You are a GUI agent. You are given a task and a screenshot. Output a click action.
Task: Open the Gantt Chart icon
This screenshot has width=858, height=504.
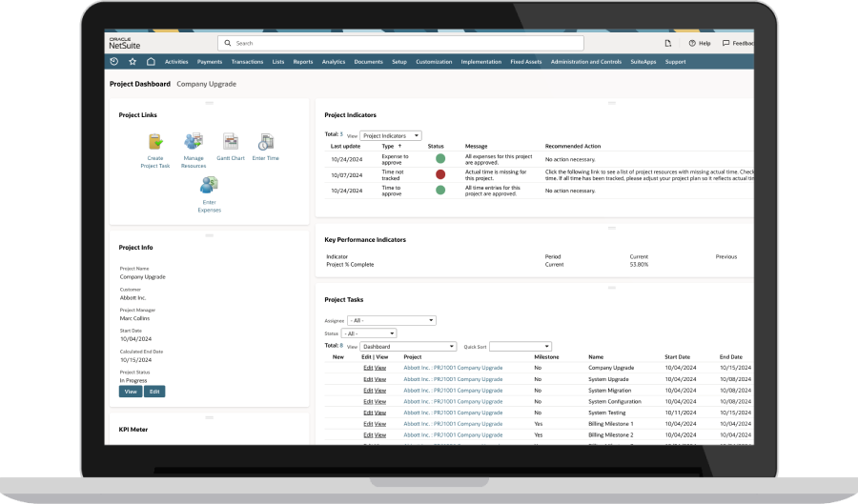coord(230,142)
